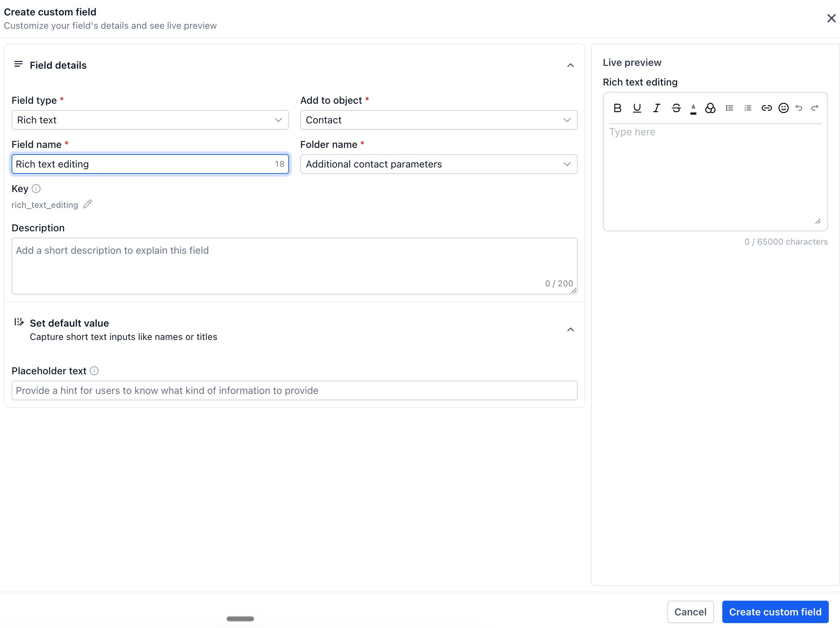Grab the preview editor resize handle
The image size is (840, 628).
pos(818,221)
